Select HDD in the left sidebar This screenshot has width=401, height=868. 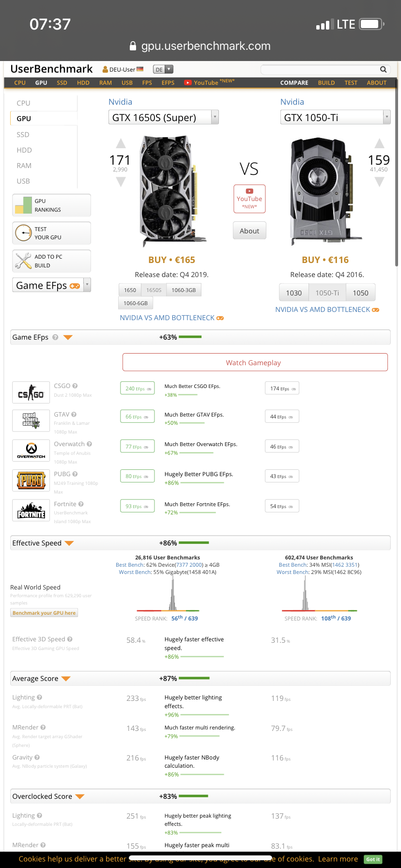click(24, 150)
